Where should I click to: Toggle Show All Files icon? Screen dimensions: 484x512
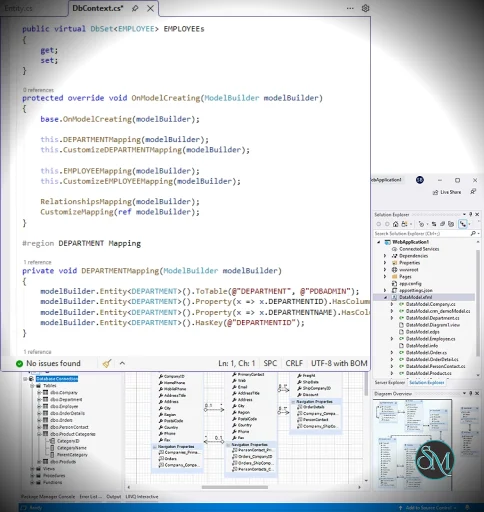coord(451,224)
